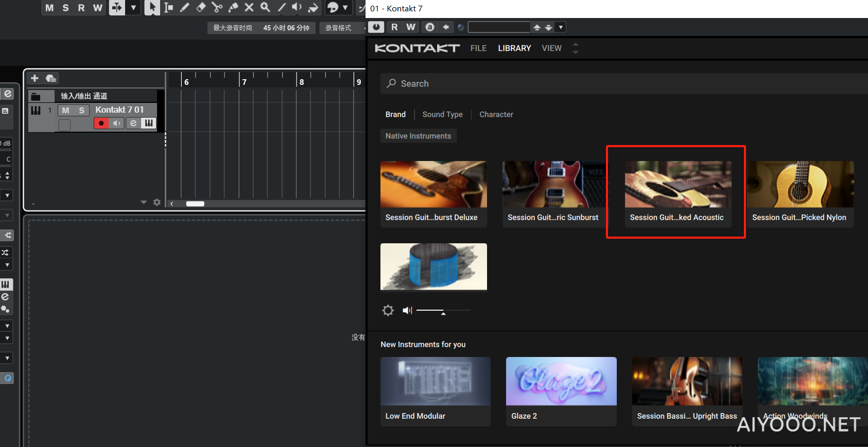Load previous preset up arrow
Screen dimensions: 868x447
pyautogui.click(x=537, y=27)
